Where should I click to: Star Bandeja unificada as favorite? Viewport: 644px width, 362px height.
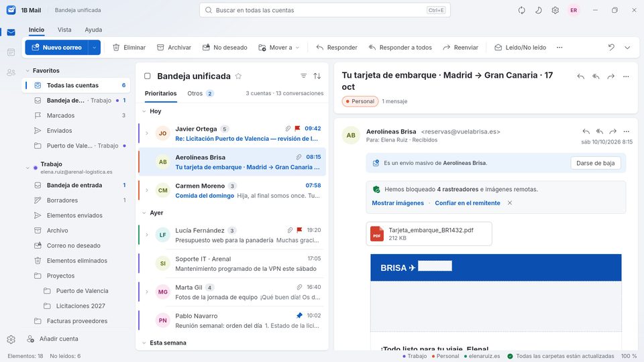pyautogui.click(x=238, y=76)
